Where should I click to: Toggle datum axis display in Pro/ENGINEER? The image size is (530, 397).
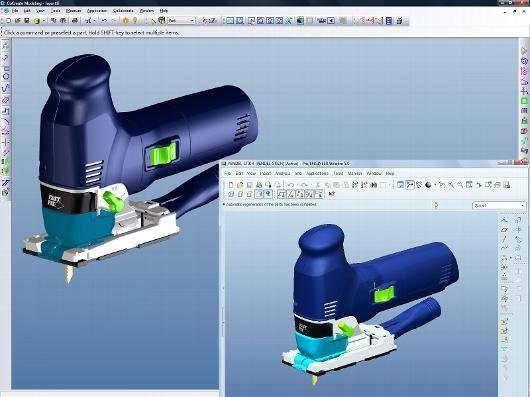291,194
